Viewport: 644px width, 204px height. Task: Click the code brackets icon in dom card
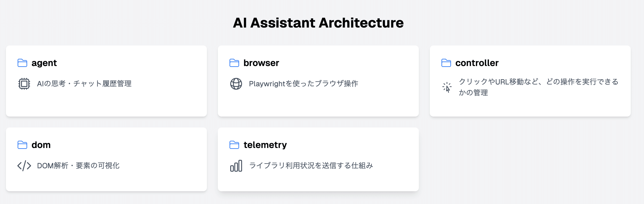pos(24,166)
